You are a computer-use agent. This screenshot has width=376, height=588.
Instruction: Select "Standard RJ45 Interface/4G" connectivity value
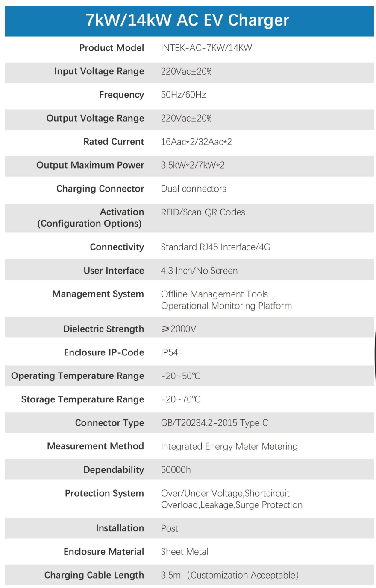(215, 247)
